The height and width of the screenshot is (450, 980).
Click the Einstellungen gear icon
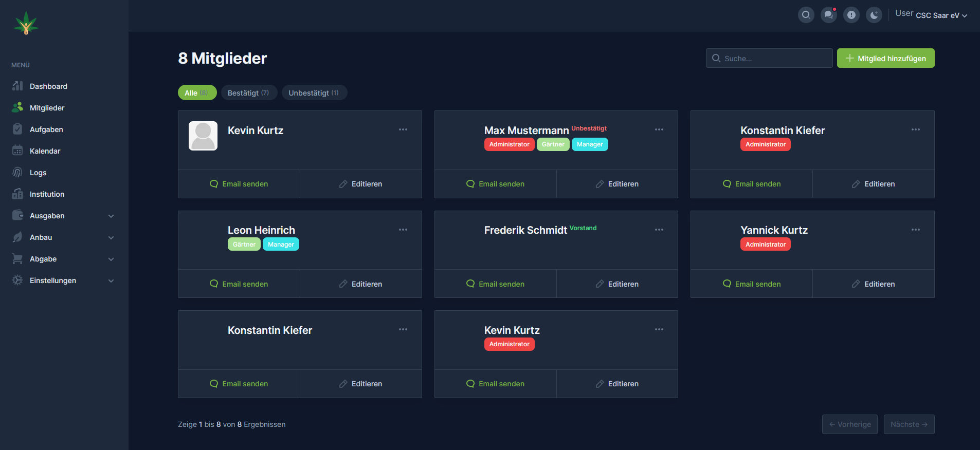pos(17,280)
